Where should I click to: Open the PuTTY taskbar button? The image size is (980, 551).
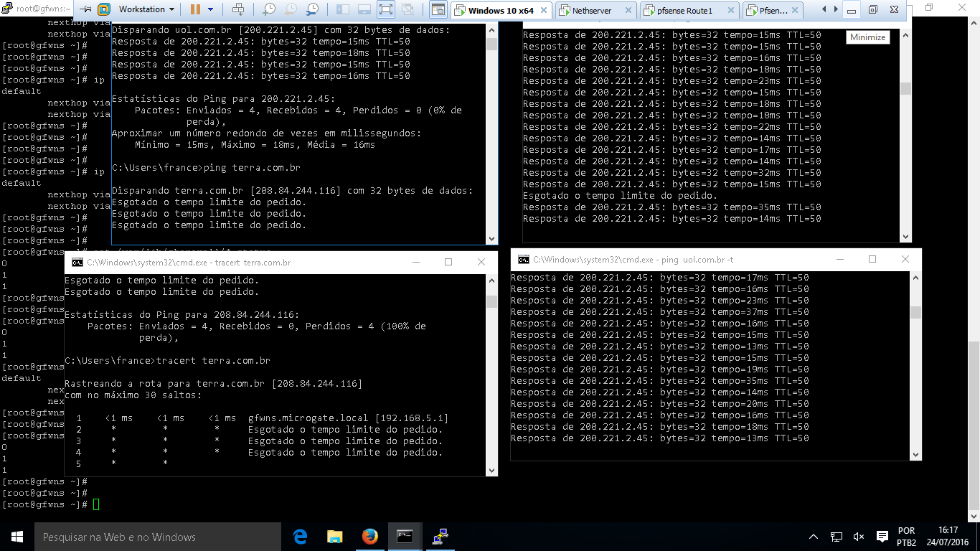tap(440, 537)
